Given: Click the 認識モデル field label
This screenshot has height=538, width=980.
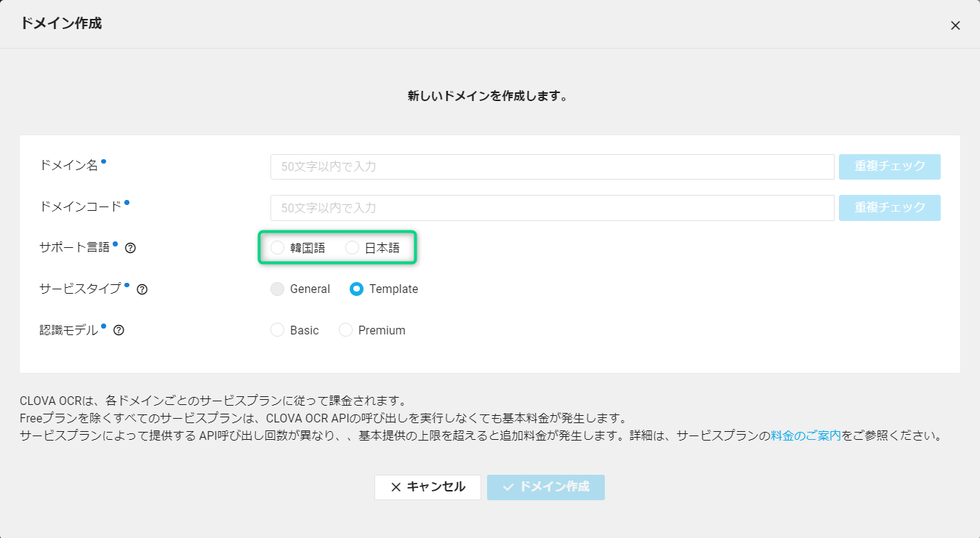Looking at the screenshot, I should [x=68, y=330].
